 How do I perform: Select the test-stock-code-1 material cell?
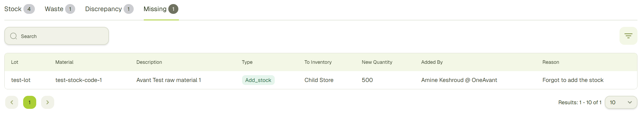tap(78, 80)
